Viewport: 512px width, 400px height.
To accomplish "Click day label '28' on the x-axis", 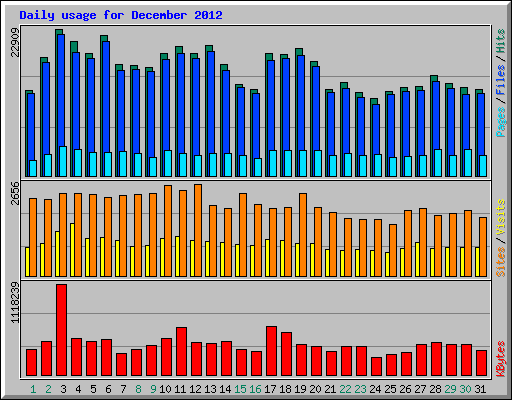I will 435,389.
